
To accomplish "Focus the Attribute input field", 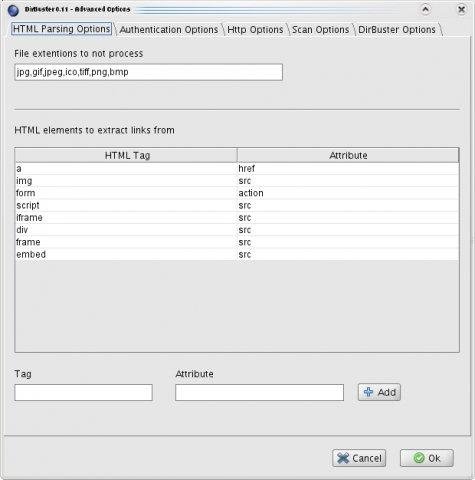I will tap(259, 392).
